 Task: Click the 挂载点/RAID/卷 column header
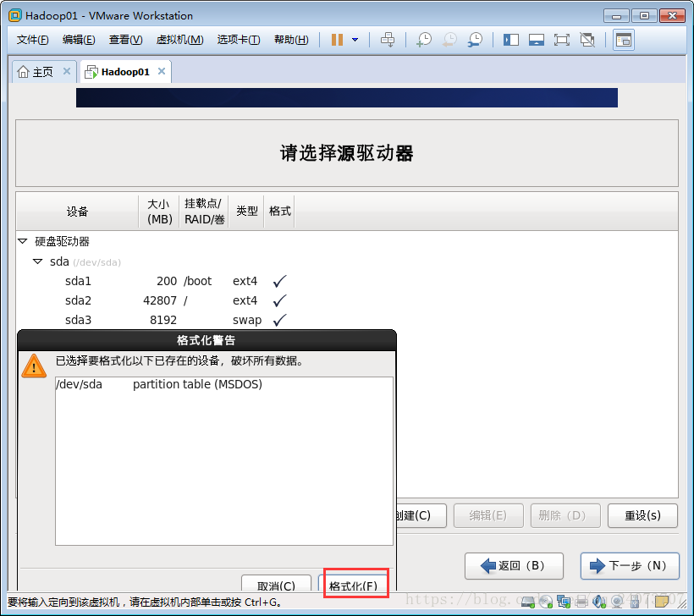204,212
